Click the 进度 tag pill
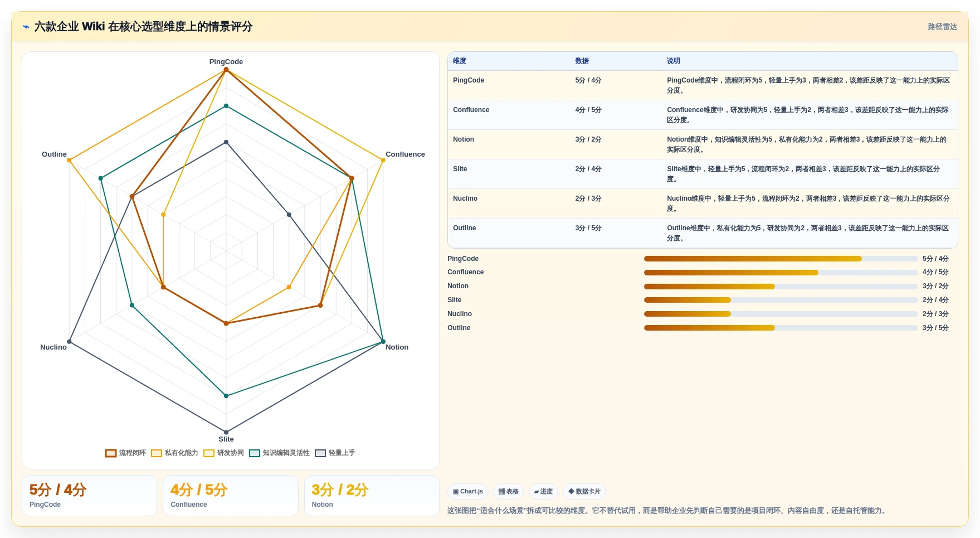 543,492
